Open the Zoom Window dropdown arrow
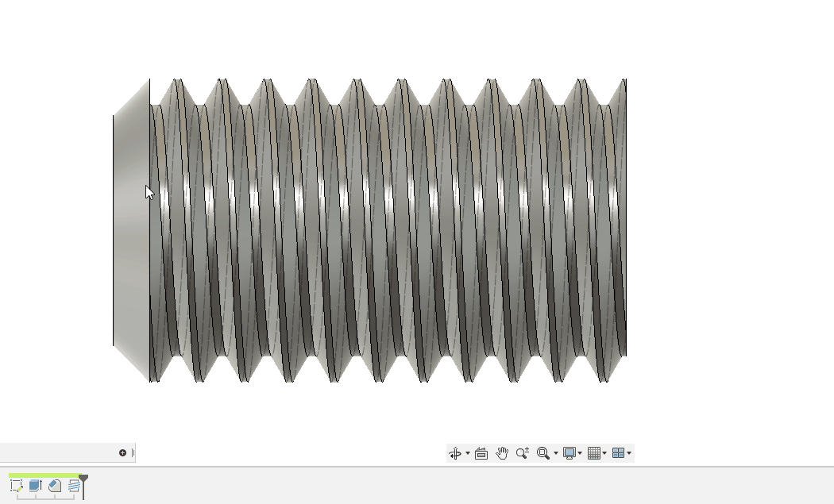834x504 pixels. [555, 452]
